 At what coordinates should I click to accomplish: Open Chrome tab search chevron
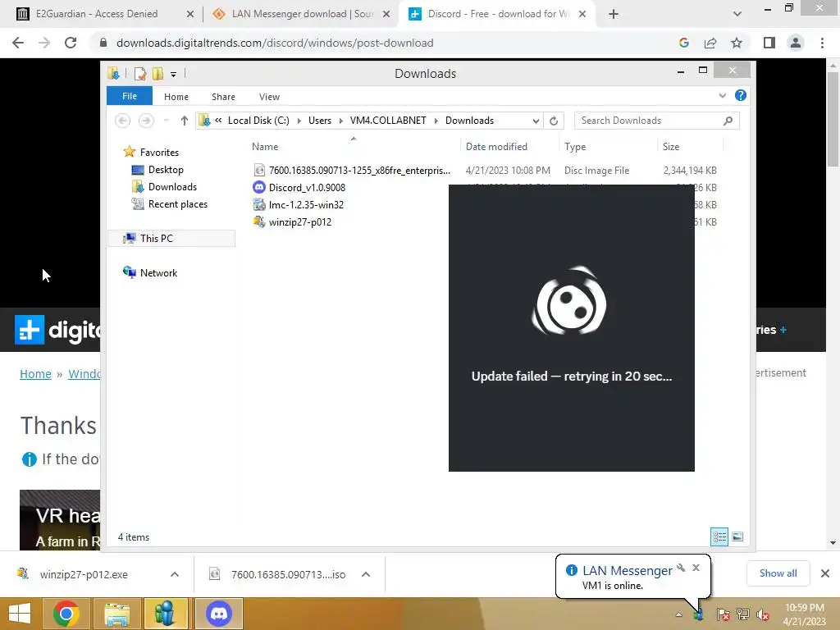pos(737,14)
